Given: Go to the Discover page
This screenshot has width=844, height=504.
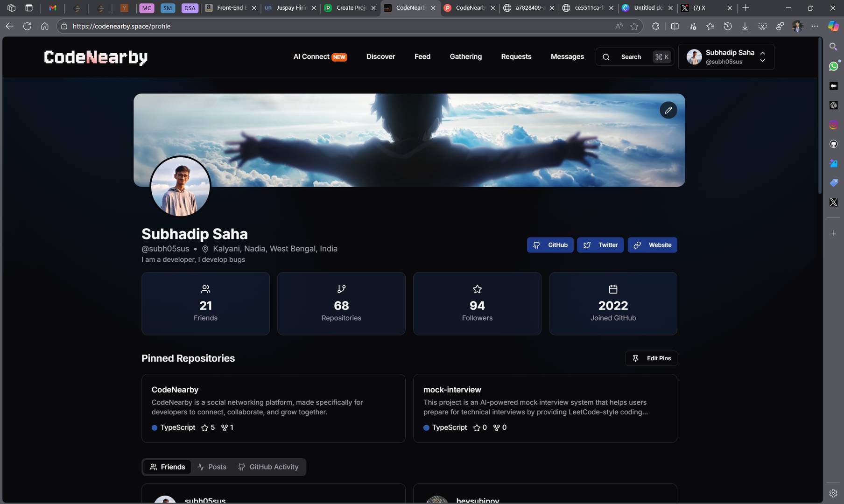Looking at the screenshot, I should click(x=380, y=56).
